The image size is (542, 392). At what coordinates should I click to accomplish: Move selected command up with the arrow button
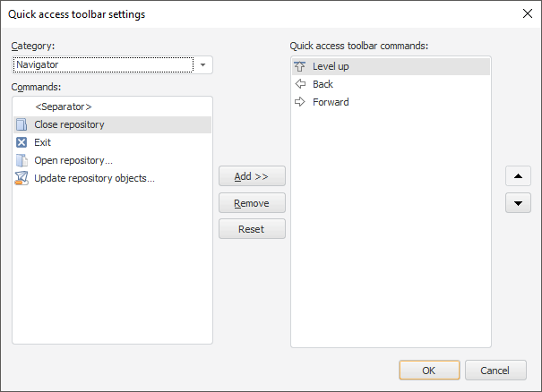518,175
